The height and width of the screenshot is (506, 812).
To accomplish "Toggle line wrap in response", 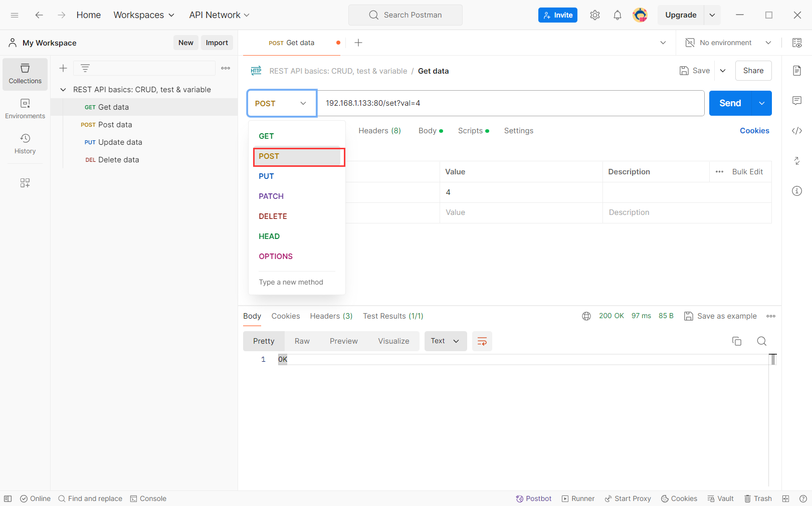I will click(x=482, y=341).
